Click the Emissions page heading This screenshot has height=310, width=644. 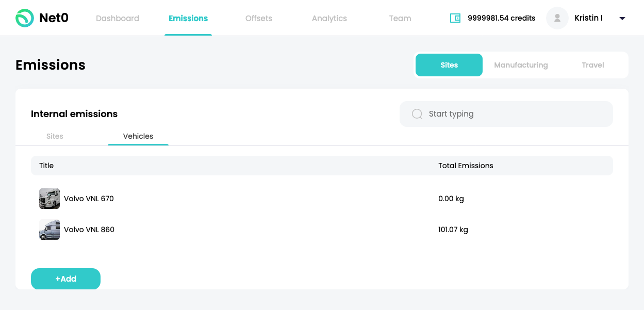[51, 65]
